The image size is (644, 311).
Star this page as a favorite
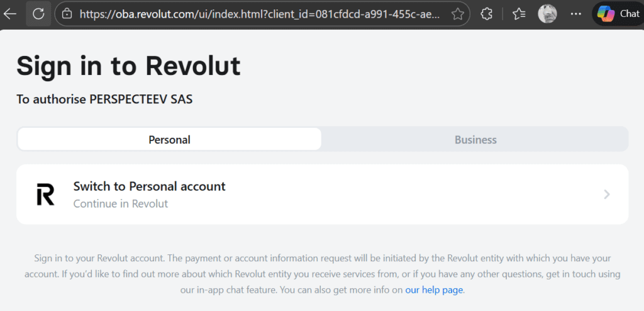458,13
